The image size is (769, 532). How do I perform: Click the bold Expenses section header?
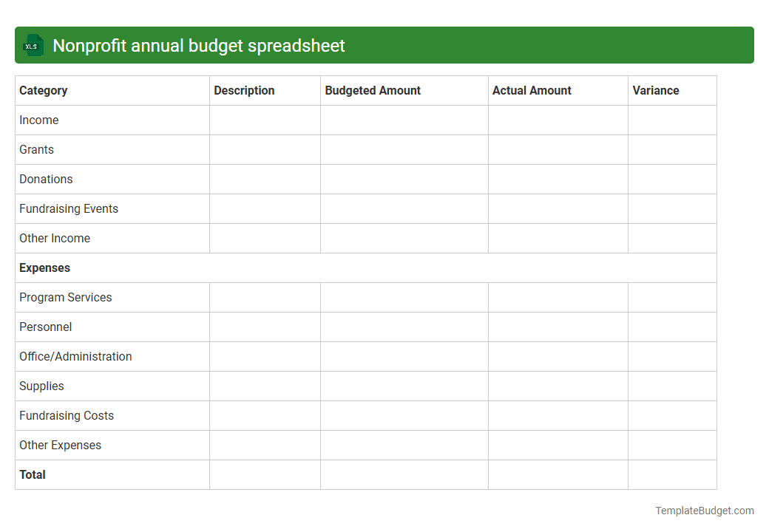click(44, 267)
